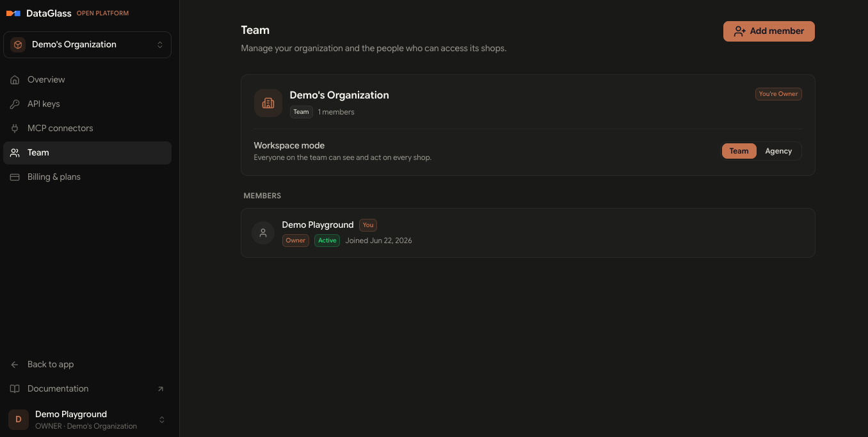
Task: Click the OPEN PLATFORM label in the header
Action: point(102,13)
